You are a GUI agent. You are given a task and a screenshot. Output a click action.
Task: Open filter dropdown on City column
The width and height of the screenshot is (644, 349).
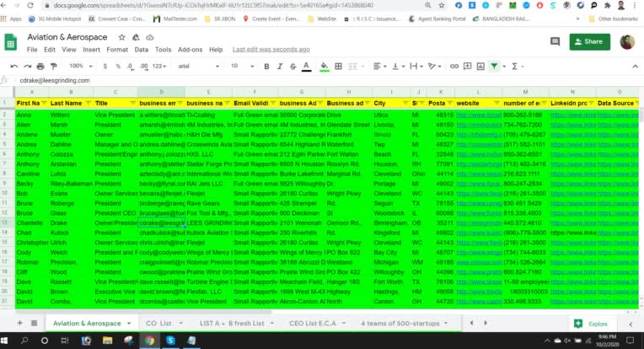click(405, 103)
